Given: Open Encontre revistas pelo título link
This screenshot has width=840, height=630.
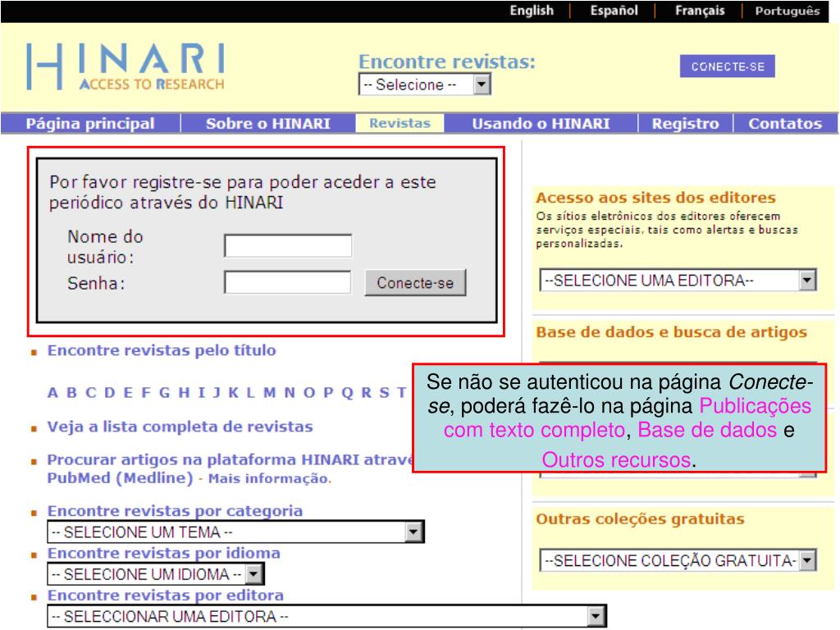Looking at the screenshot, I should pos(162,350).
